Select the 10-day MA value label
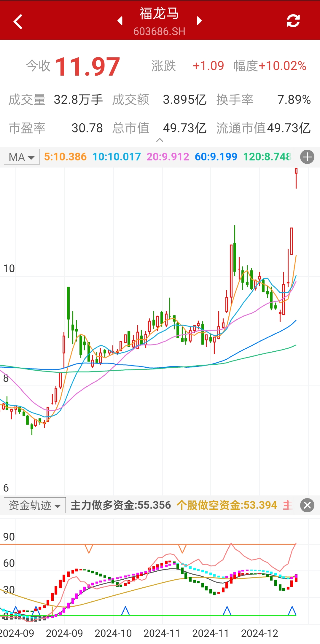This screenshot has width=320, height=644. click(117, 157)
